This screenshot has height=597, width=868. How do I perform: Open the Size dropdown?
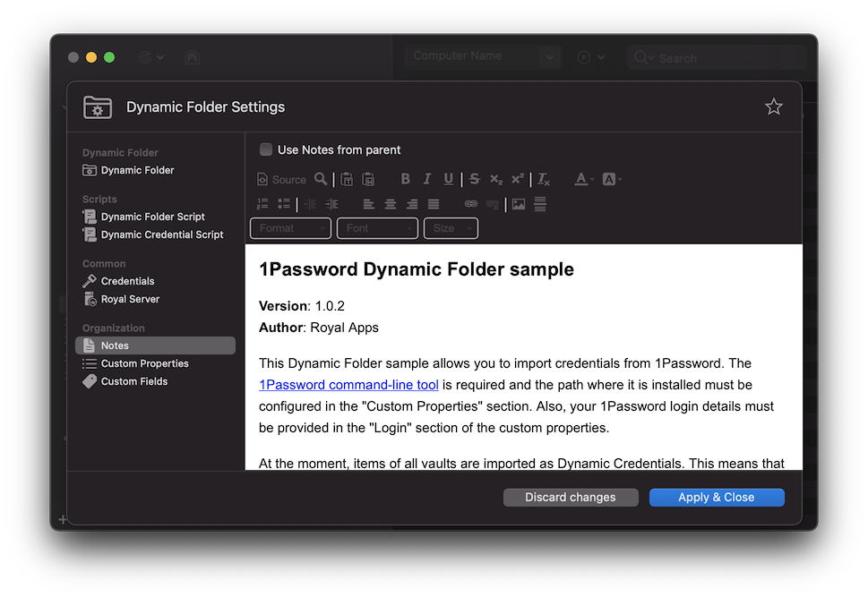pyautogui.click(x=451, y=228)
